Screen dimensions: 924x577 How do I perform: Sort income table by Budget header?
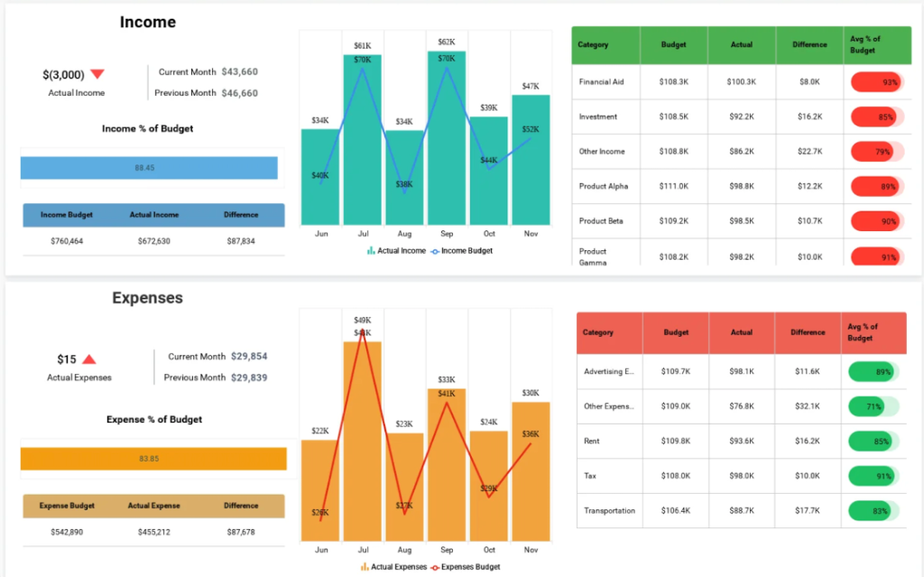pyautogui.click(x=673, y=45)
